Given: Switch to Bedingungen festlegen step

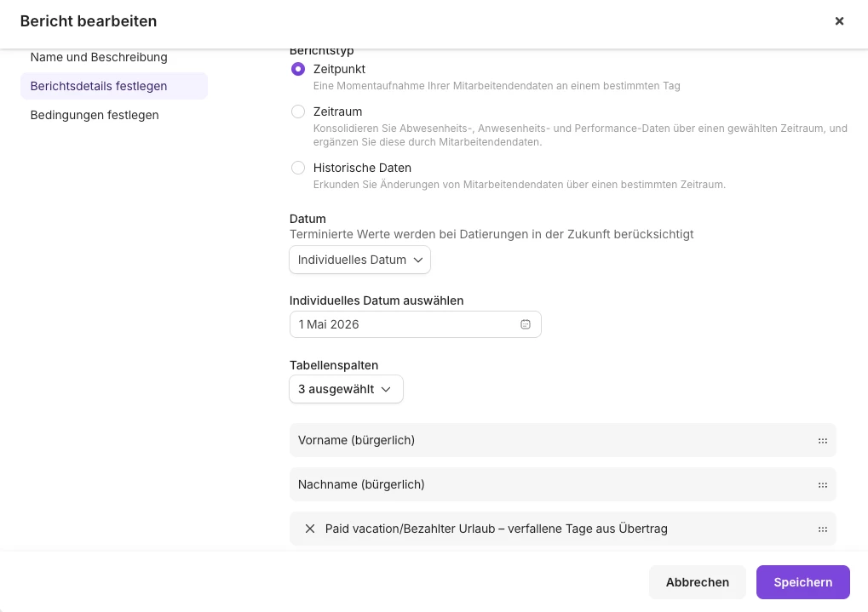Looking at the screenshot, I should click(95, 115).
